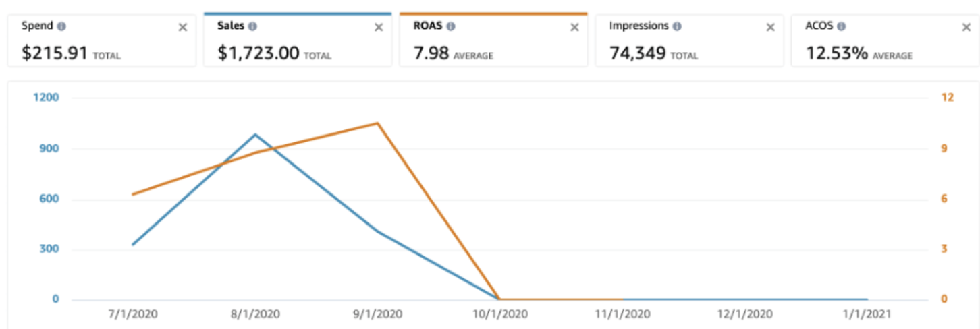Click the info icon beside Sales

(x=252, y=26)
